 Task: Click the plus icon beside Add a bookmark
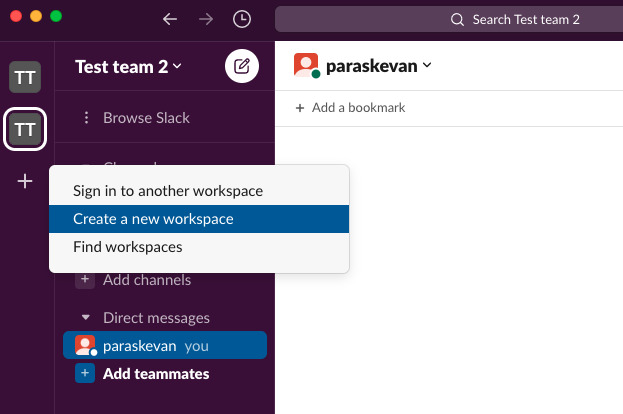click(300, 108)
